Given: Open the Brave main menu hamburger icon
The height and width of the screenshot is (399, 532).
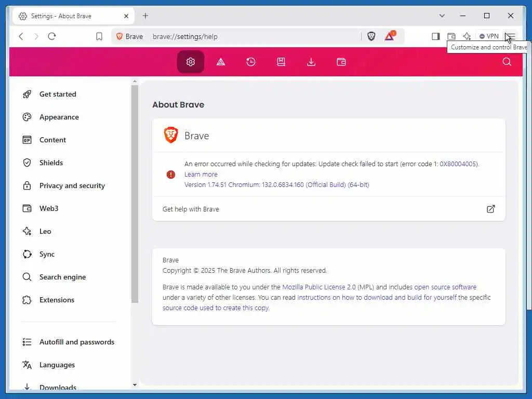Looking at the screenshot, I should (x=511, y=36).
